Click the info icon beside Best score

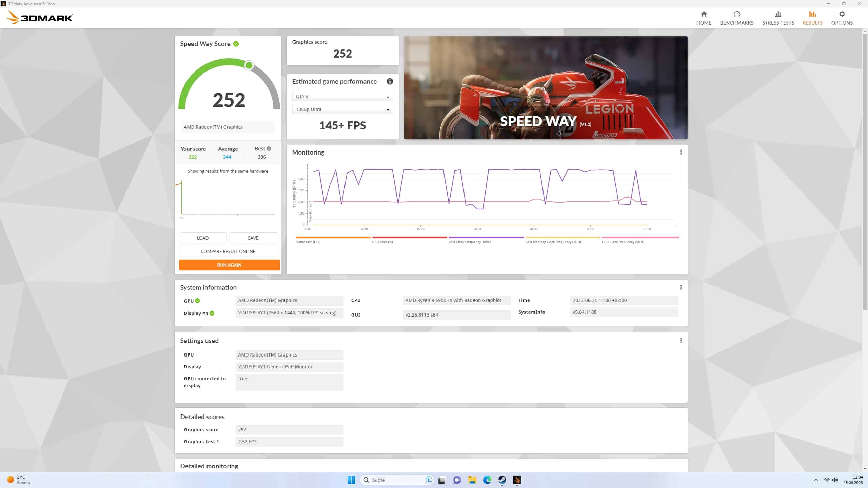[x=269, y=149]
